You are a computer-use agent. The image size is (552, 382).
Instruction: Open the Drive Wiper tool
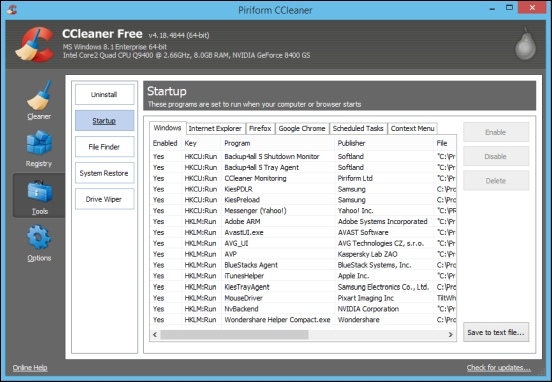(x=104, y=199)
